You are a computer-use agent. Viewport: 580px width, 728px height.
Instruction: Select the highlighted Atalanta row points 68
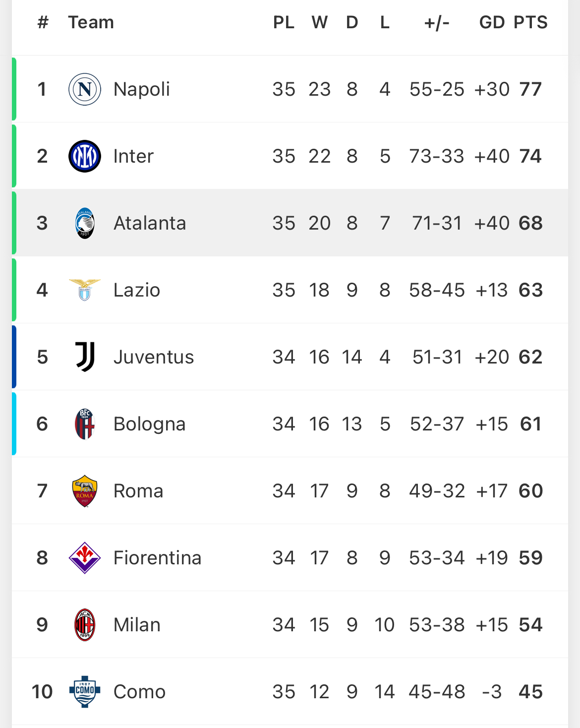pos(530,223)
